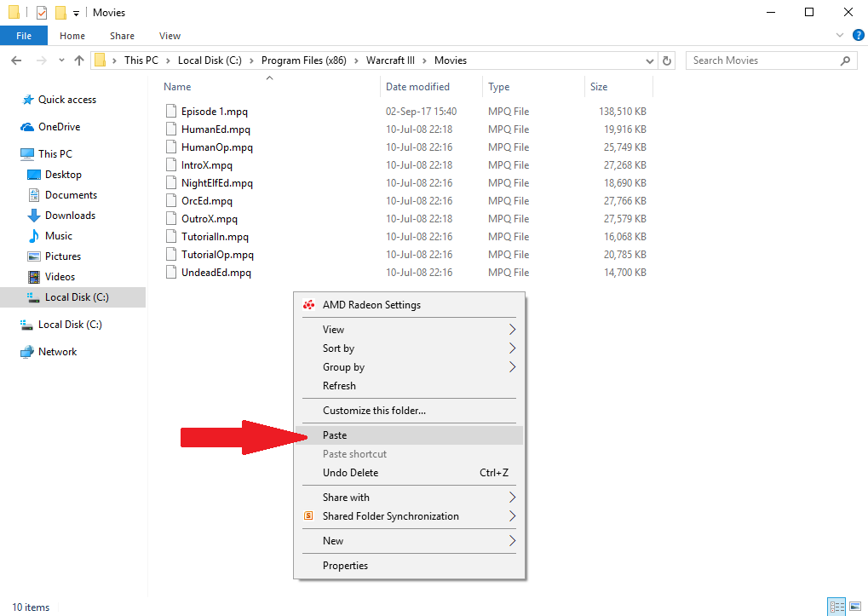Select the NightElfEd.mpq file icon

[x=171, y=182]
